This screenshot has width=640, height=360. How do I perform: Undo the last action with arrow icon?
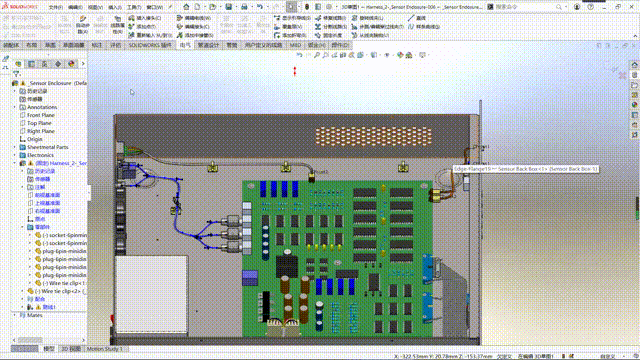[260, 7]
